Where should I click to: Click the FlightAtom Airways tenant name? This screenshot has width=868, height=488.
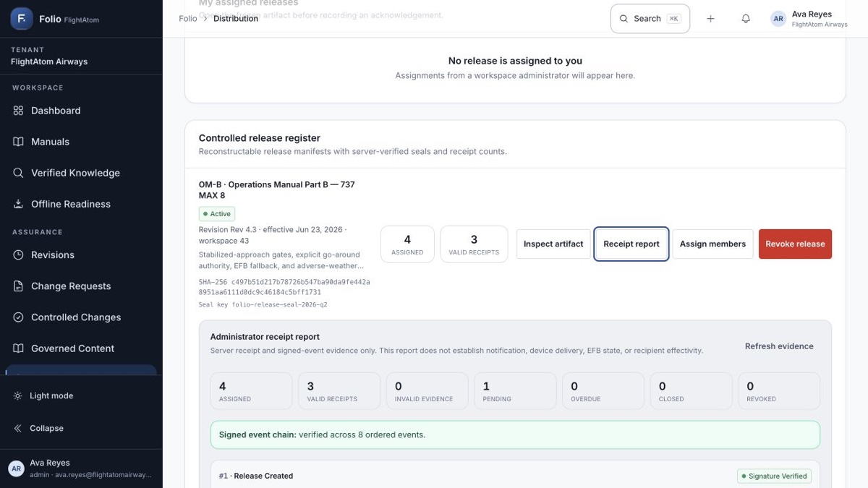pyautogui.click(x=49, y=61)
